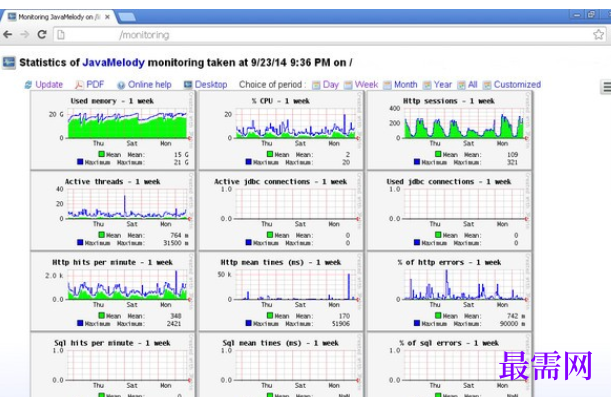Image resolution: width=611 pixels, height=397 pixels.
Task: Choose the Year period
Action: tap(443, 85)
